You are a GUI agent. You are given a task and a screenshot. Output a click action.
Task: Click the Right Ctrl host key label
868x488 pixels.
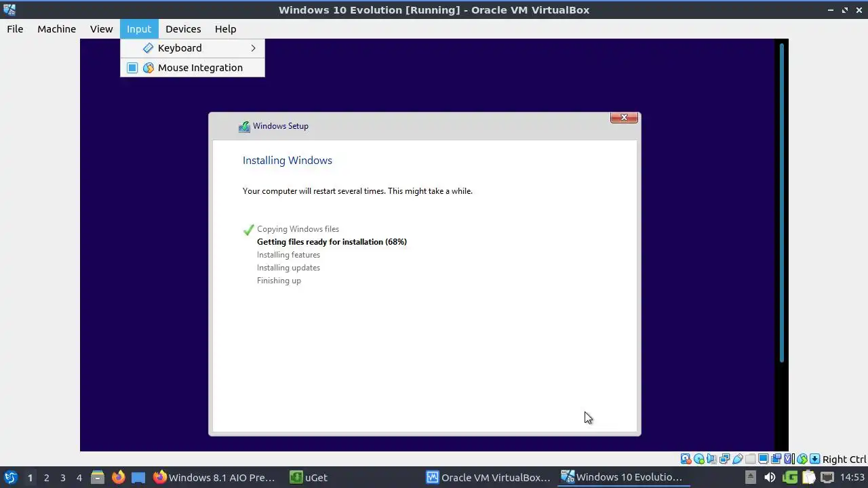click(844, 459)
